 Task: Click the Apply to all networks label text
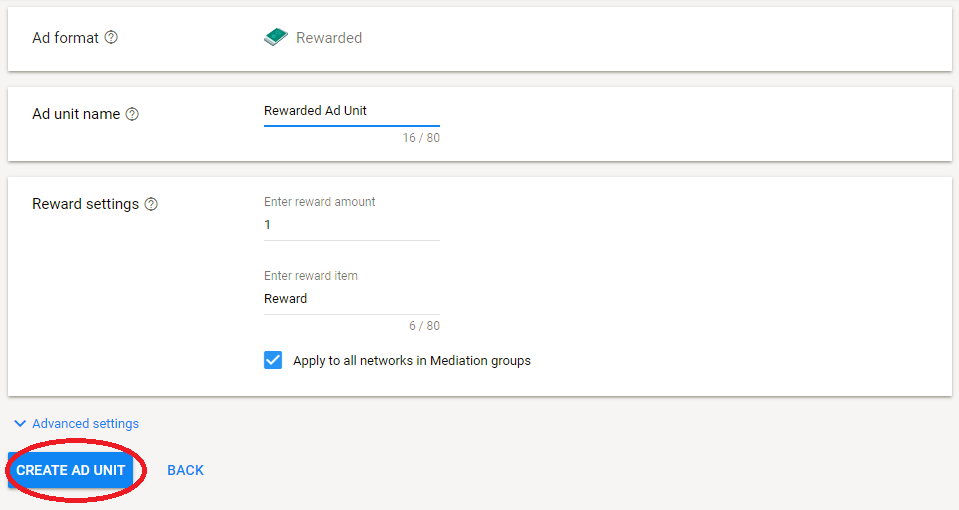411,361
